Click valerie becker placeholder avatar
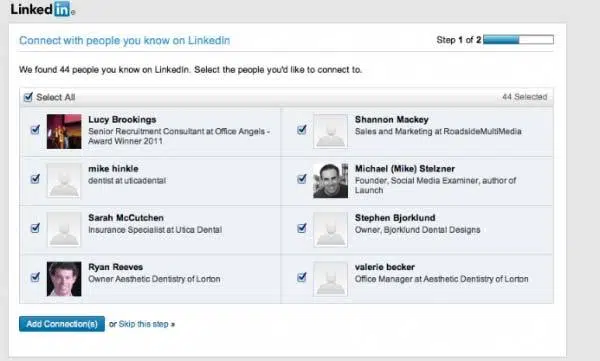Image resolution: width=600 pixels, height=361 pixels. pyautogui.click(x=331, y=279)
